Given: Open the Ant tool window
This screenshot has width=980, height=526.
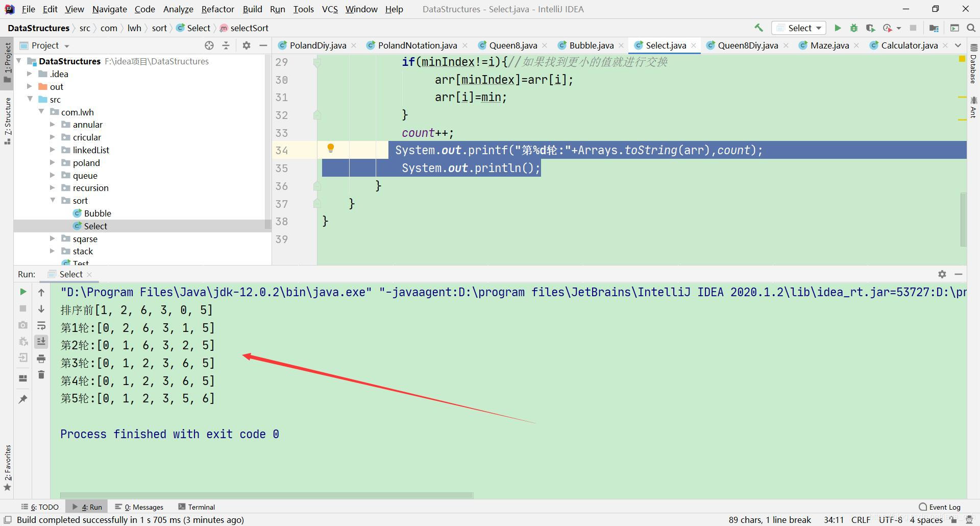Looking at the screenshot, I should point(973,107).
